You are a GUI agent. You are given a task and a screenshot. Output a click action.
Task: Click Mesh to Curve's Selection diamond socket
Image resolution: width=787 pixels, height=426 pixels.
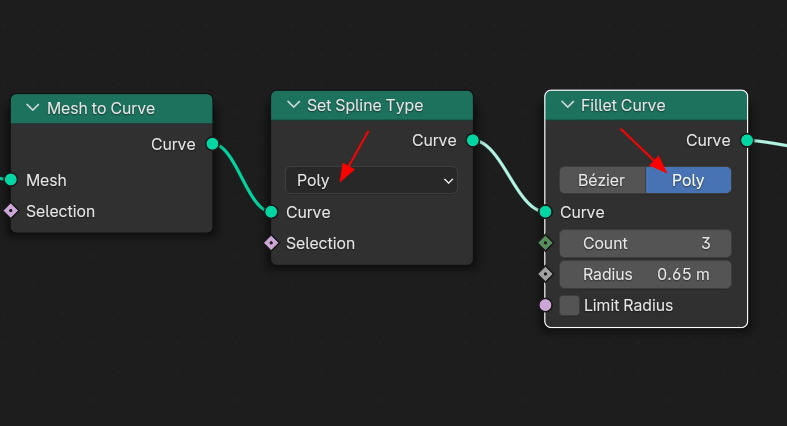click(11, 211)
